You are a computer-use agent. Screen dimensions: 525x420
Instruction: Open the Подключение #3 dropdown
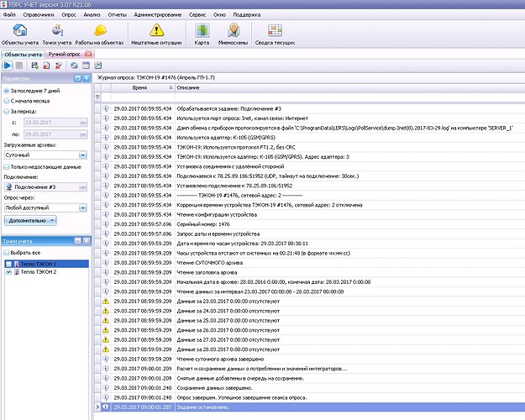pos(82,186)
